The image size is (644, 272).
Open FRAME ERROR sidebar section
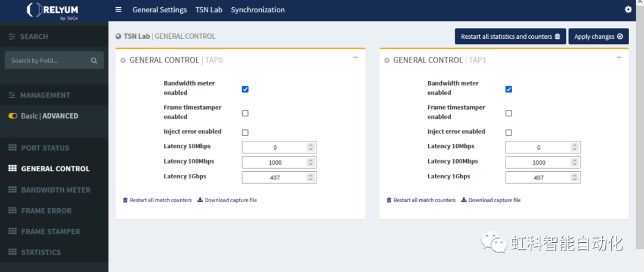pyautogui.click(x=47, y=211)
